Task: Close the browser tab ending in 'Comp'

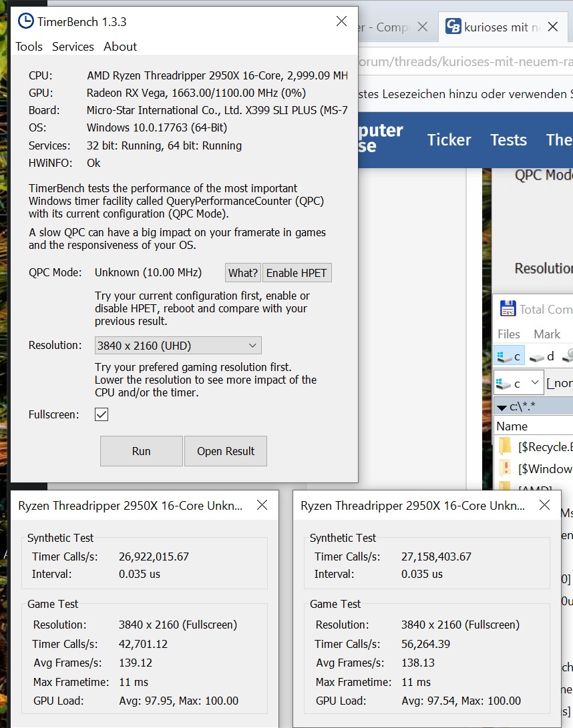Action: pyautogui.click(x=423, y=27)
